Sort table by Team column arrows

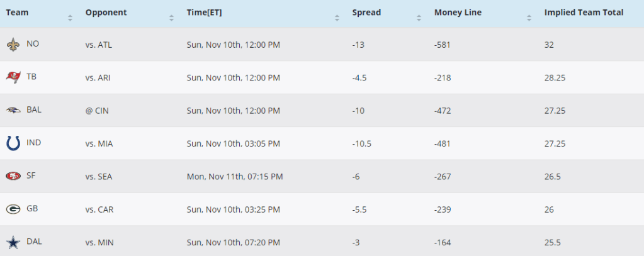click(x=70, y=18)
